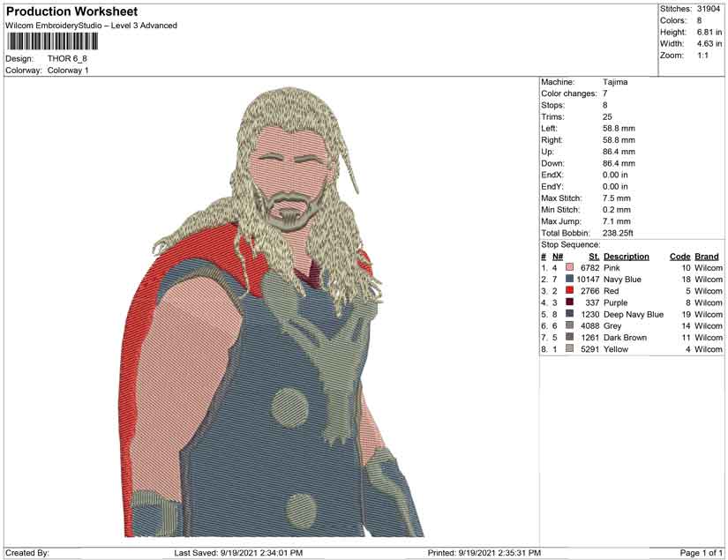The image size is (728, 560).
Task: Click the Purple color swatch
Action: click(569, 302)
